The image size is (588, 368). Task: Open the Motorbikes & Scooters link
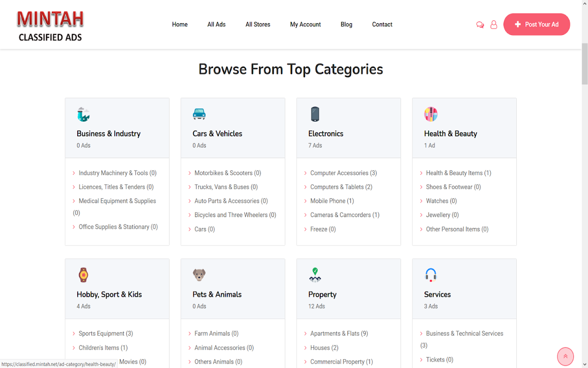click(x=223, y=173)
